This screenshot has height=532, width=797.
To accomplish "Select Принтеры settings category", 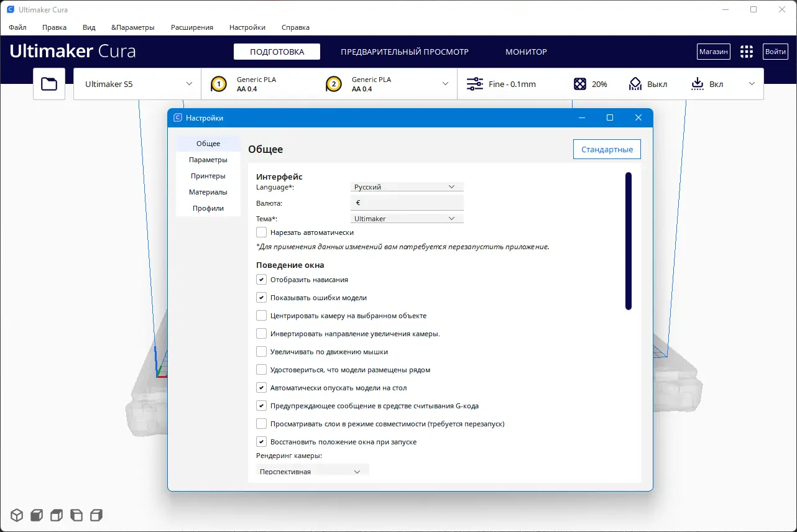I will pyautogui.click(x=208, y=176).
